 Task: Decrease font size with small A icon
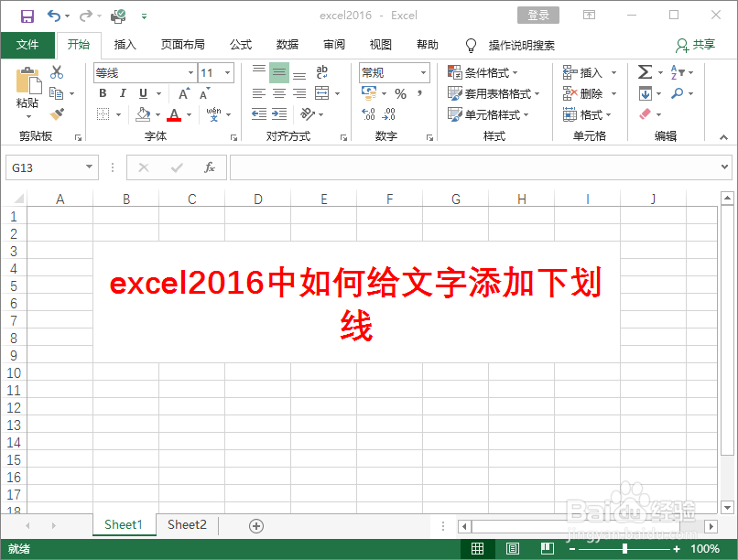pos(205,93)
